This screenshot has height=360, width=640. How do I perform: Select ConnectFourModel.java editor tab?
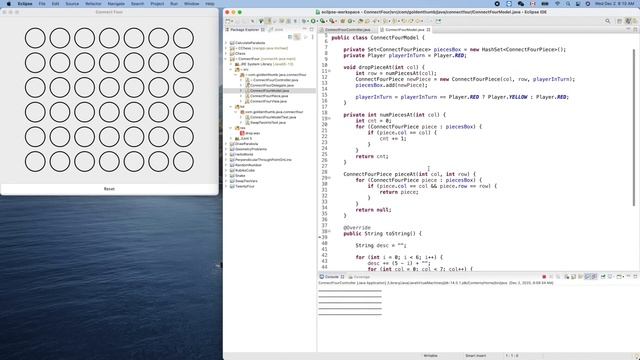coord(404,30)
